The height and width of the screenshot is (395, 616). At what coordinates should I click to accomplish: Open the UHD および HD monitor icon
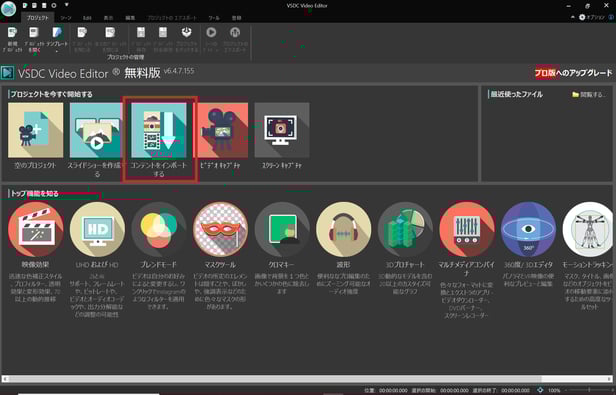coord(97,230)
